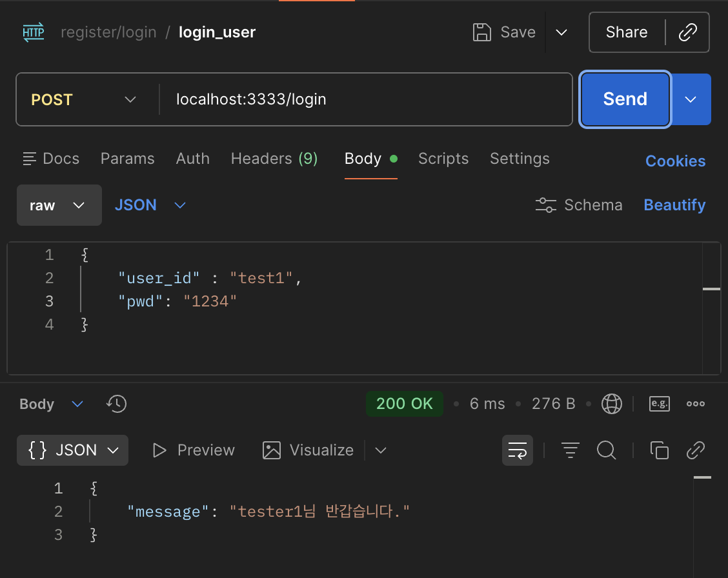This screenshot has height=578, width=728.
Task: Open the three-dots response options menu
Action: pos(696,404)
